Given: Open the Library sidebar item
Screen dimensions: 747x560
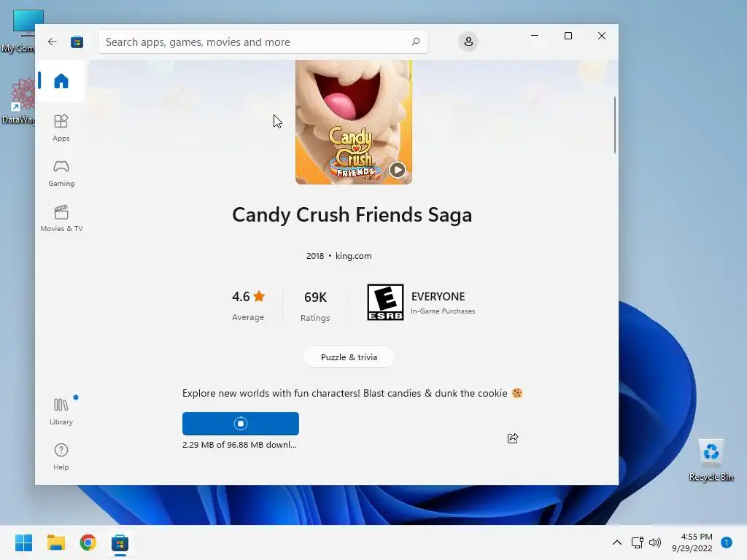Looking at the screenshot, I should (x=61, y=412).
